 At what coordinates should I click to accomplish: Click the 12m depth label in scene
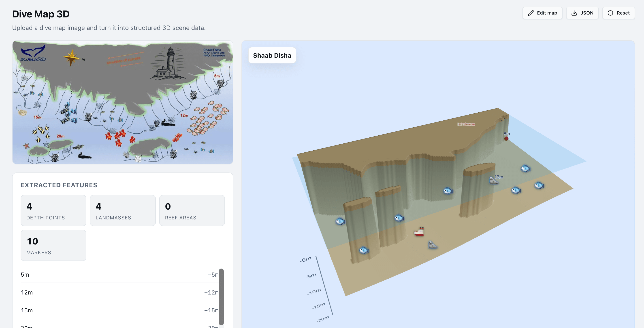click(499, 177)
